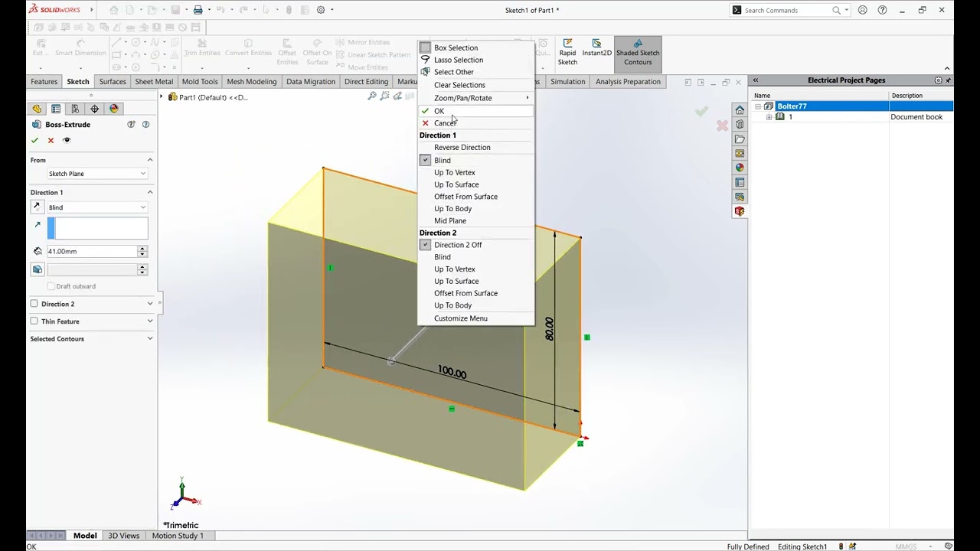The image size is (980, 551).
Task: Click the blue direction selection box
Action: pyautogui.click(x=97, y=228)
